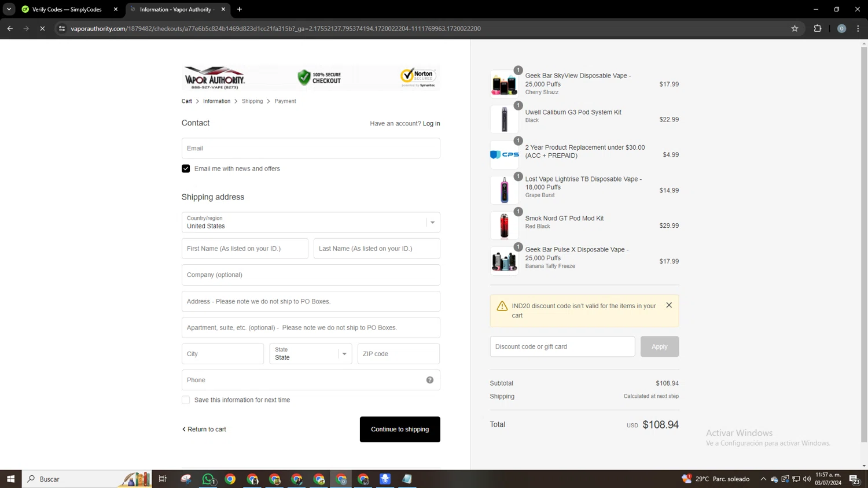Select the Information - Vapor Authority tab
The height and width of the screenshot is (488, 868).
(178, 9)
